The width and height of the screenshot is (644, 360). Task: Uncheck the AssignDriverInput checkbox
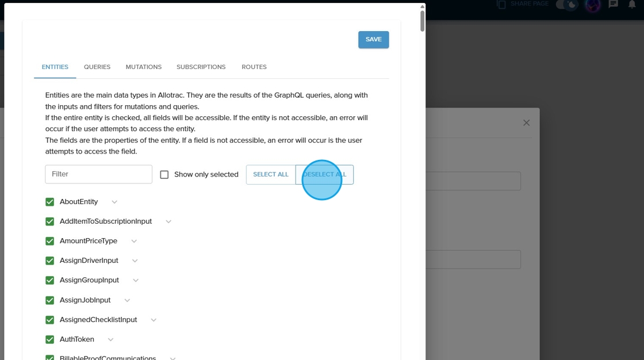[50, 261]
